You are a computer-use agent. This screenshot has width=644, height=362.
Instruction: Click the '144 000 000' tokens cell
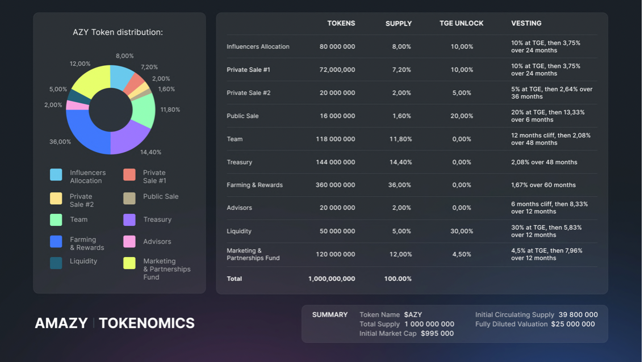pos(335,162)
